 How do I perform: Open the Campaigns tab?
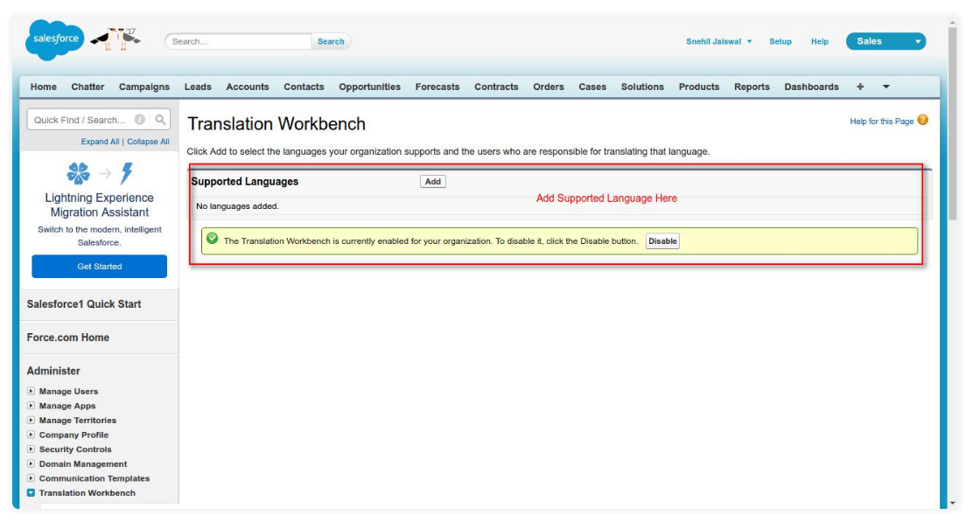[144, 87]
